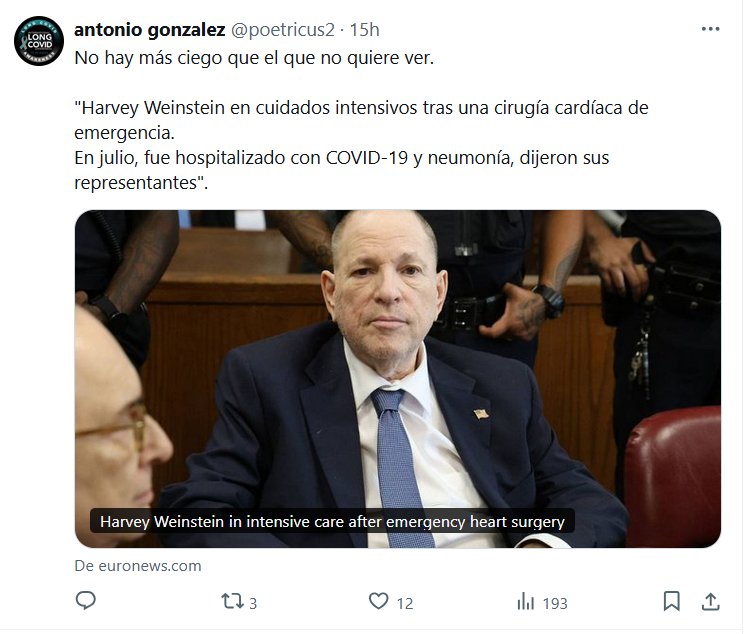The height and width of the screenshot is (634, 746).
Task: Open antonio gonzalez's profile name
Action: (149, 30)
